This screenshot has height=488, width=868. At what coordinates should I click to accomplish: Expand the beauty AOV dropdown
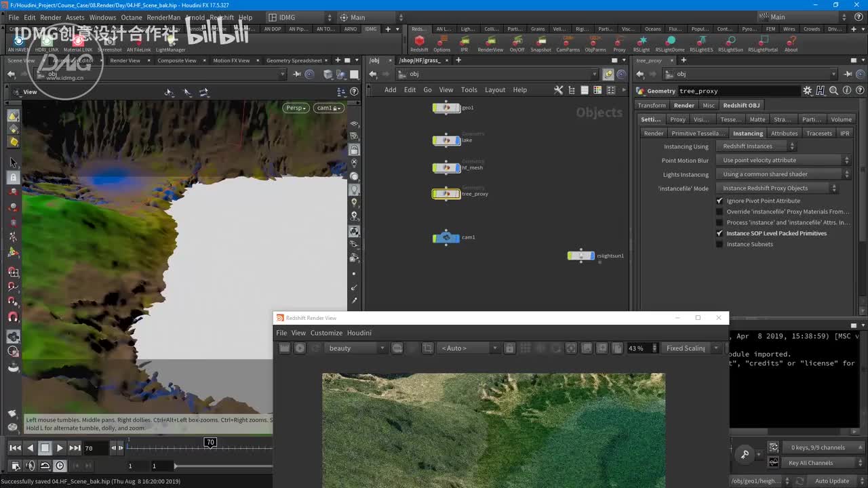pos(356,348)
